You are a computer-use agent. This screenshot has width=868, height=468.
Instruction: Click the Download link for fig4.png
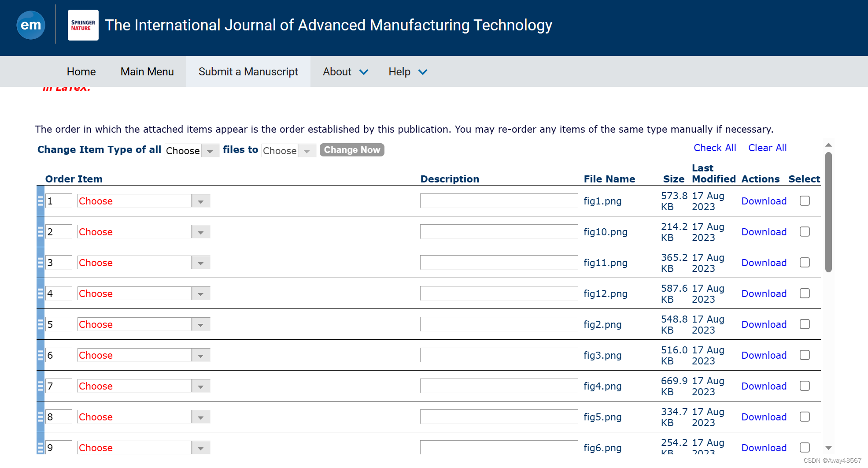764,386
